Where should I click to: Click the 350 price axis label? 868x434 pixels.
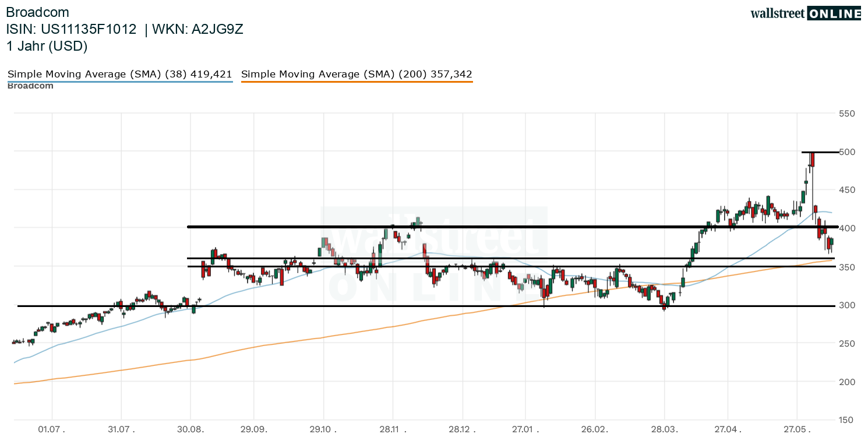coord(847,267)
